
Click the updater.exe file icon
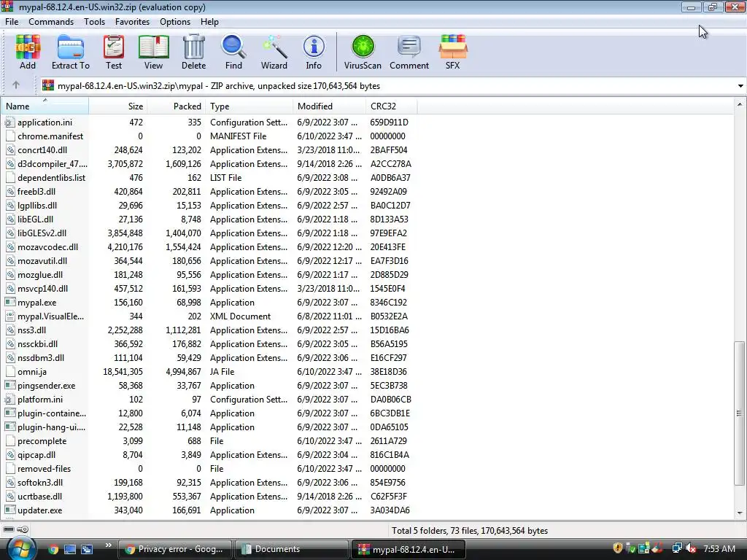[10, 510]
